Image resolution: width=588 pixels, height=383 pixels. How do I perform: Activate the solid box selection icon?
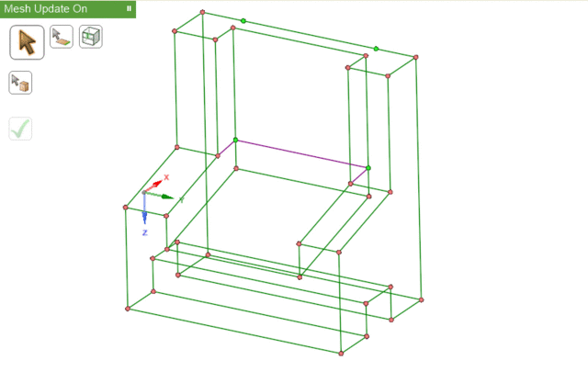[x=20, y=83]
